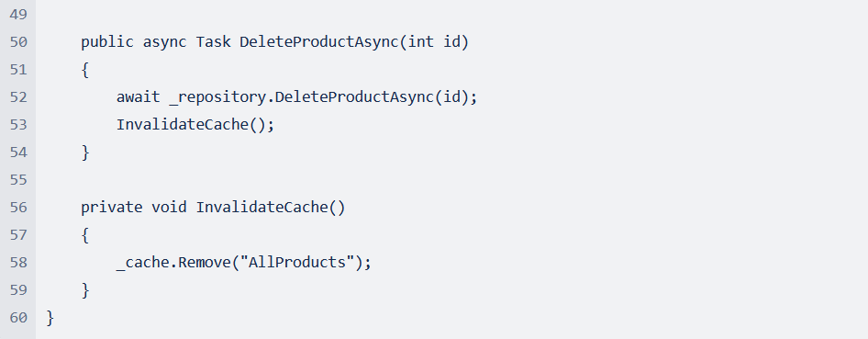Click the DeleteProductAsync method name on line 50
The height and width of the screenshot is (339, 868).
coord(319,42)
